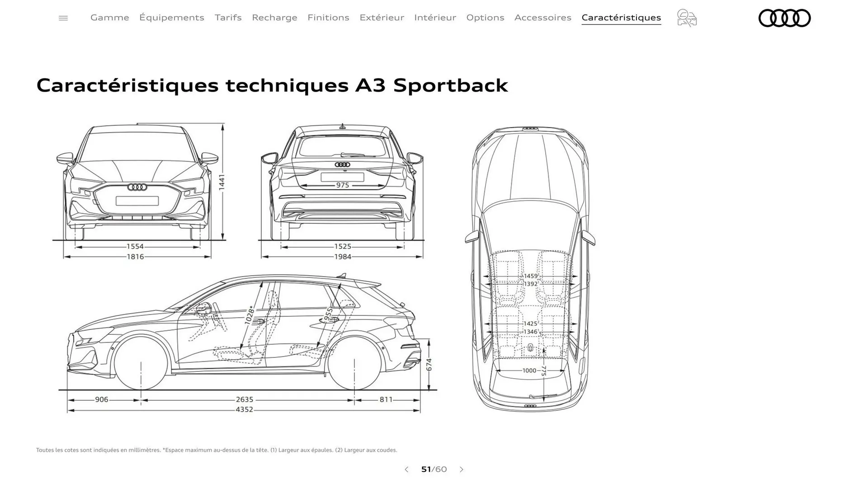This screenshot has width=868, height=488.
Task: Open the Gamme section
Action: pyautogui.click(x=109, y=18)
